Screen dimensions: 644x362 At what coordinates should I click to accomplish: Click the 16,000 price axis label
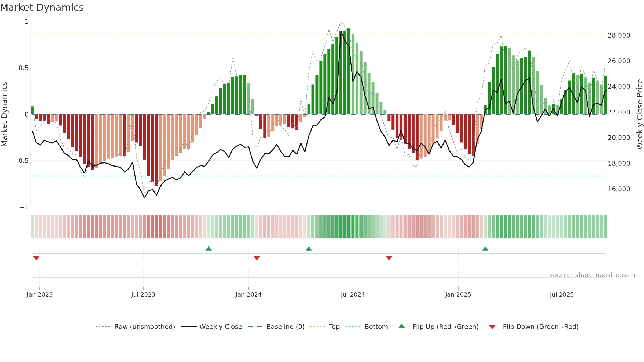click(619, 189)
